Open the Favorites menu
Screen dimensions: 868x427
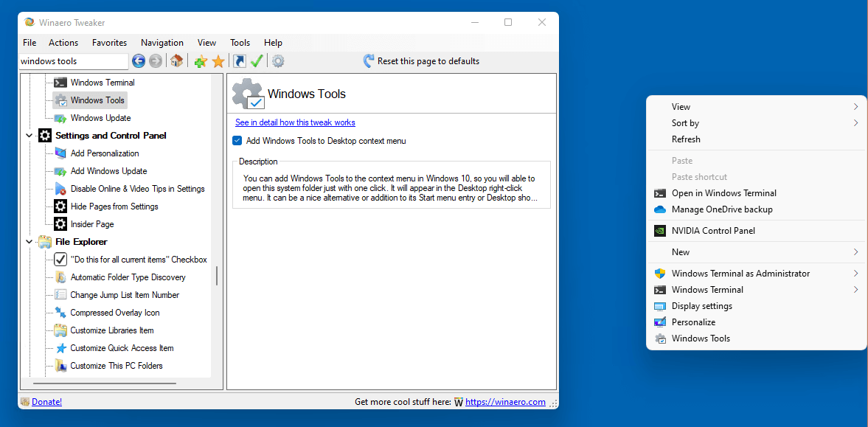[x=110, y=43]
